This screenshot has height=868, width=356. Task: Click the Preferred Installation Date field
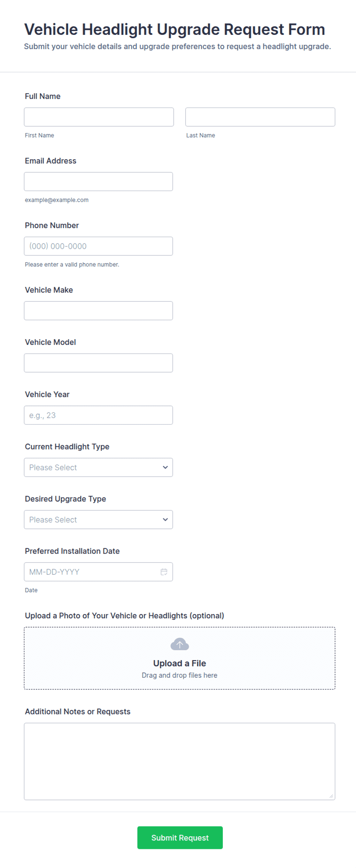point(98,572)
